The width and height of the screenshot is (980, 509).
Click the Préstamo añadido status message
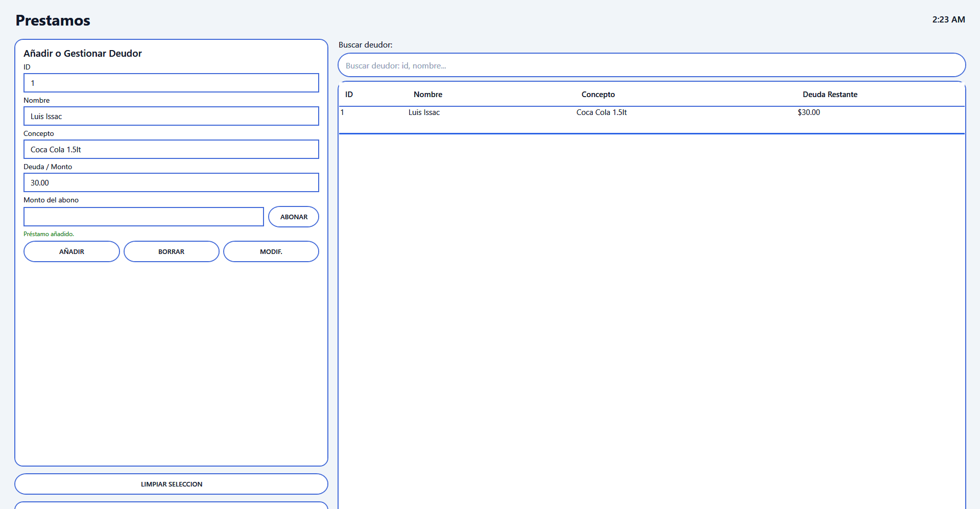[49, 234]
